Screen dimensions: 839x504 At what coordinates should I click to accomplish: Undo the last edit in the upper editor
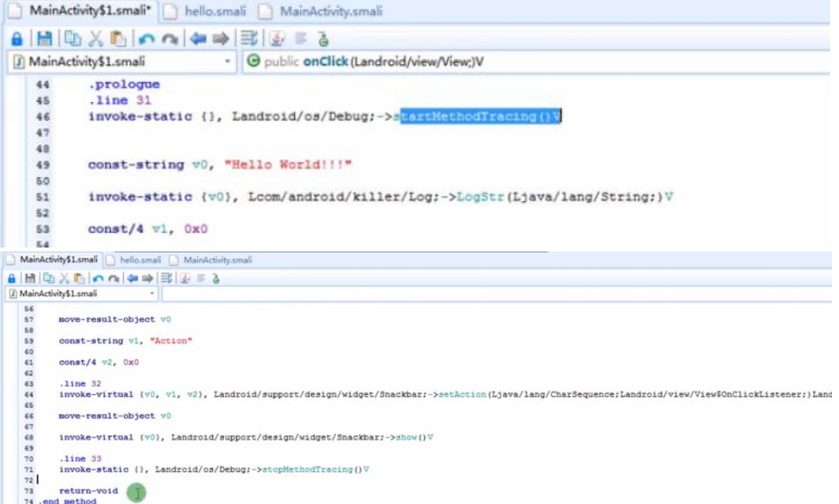click(146, 39)
